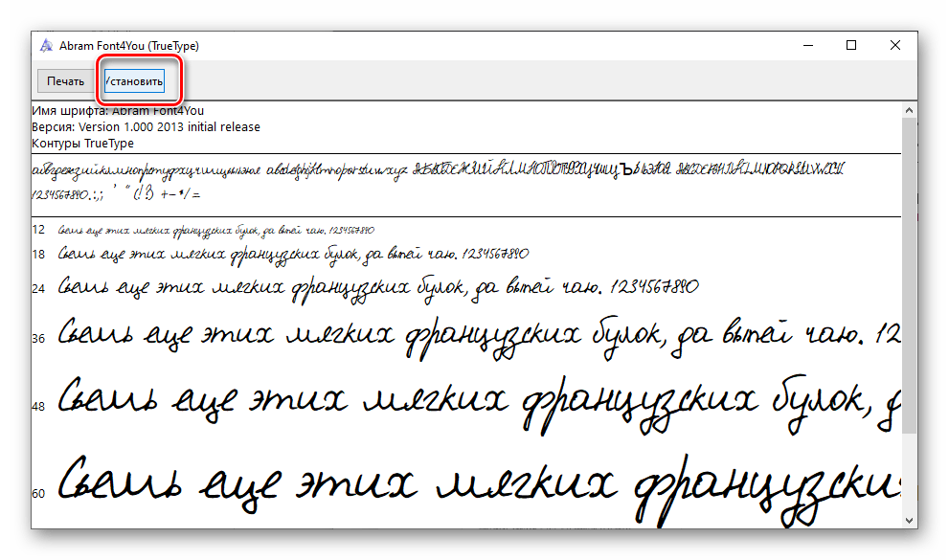949x560 pixels.
Task: Click the 'Версия: Version 1.000 2013' line
Action: pyautogui.click(x=146, y=126)
